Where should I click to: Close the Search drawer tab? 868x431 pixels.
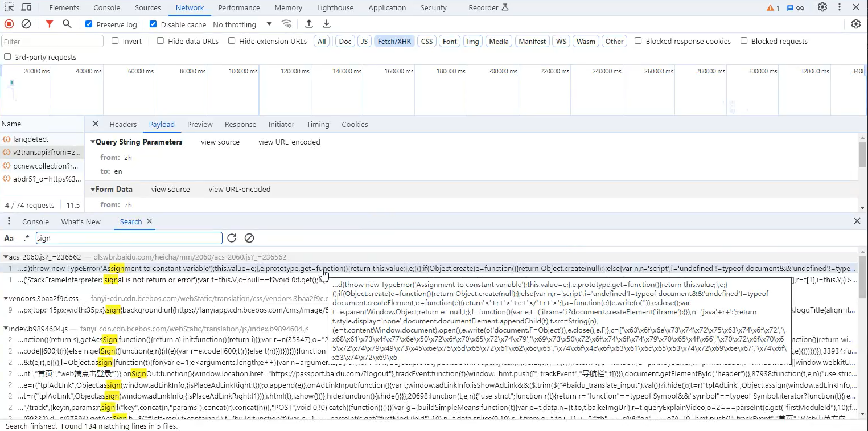click(150, 221)
